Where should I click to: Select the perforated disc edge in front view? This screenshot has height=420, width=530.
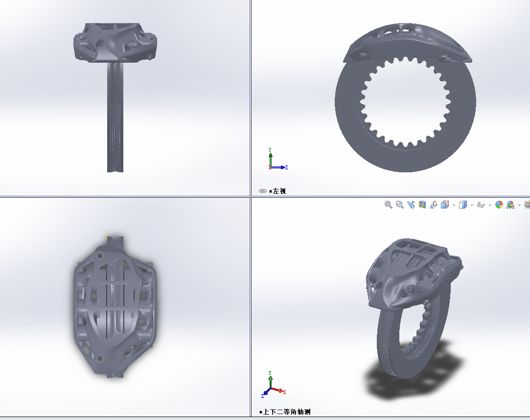[x=115, y=117]
